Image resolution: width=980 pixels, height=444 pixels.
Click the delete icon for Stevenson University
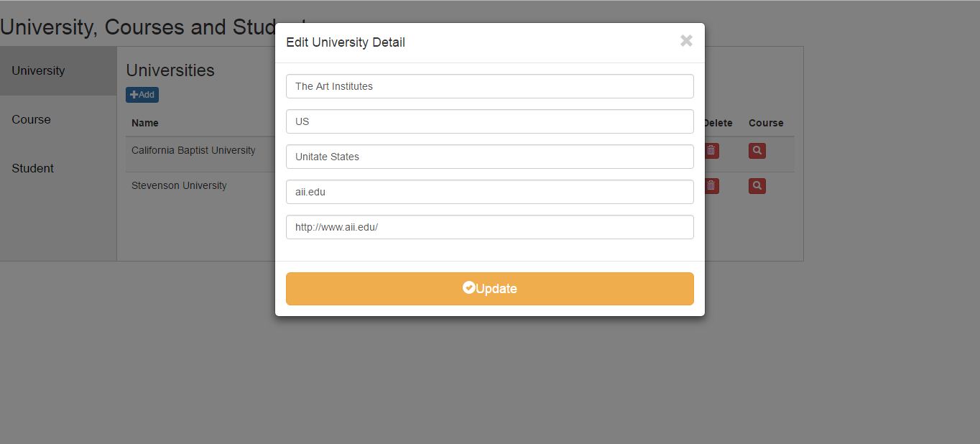click(x=710, y=185)
